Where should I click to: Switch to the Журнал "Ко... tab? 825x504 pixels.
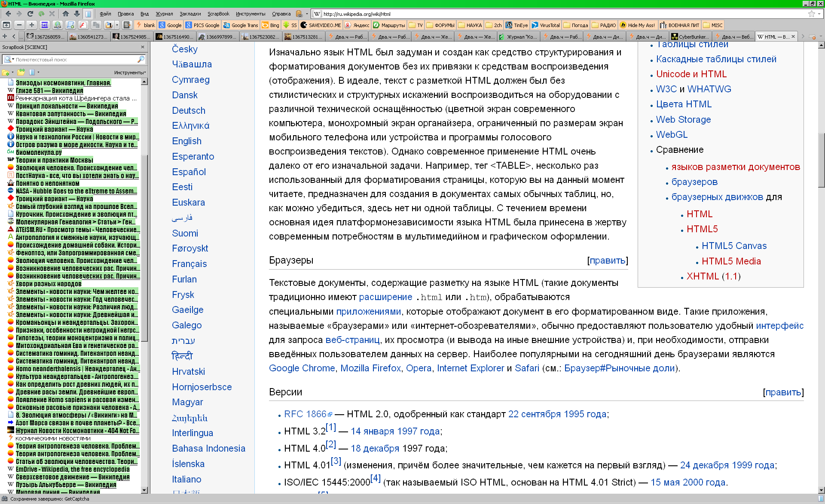pos(518,36)
